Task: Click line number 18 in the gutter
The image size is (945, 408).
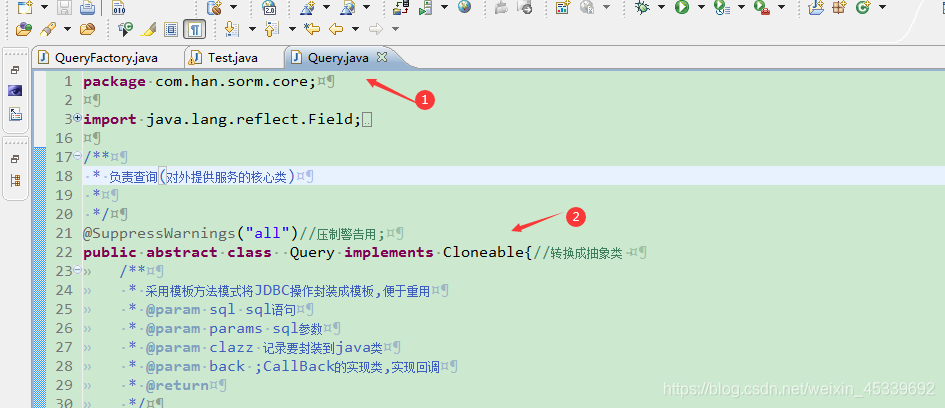Action: click(x=64, y=177)
